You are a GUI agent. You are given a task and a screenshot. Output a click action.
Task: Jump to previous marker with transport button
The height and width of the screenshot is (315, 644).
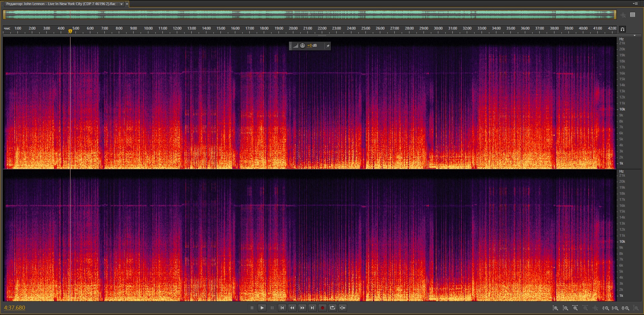282,308
